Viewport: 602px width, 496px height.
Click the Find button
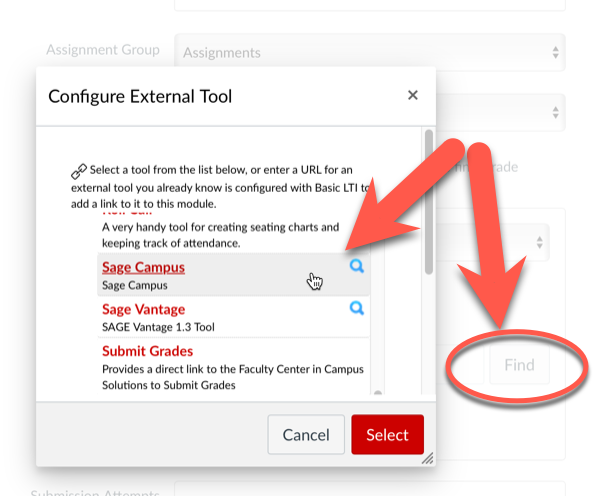pyautogui.click(x=519, y=365)
